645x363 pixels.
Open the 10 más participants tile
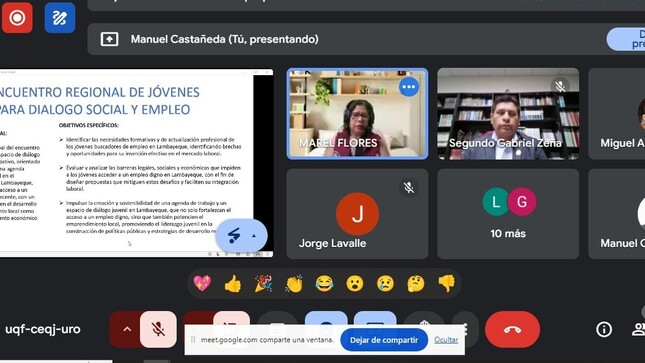[x=508, y=214]
